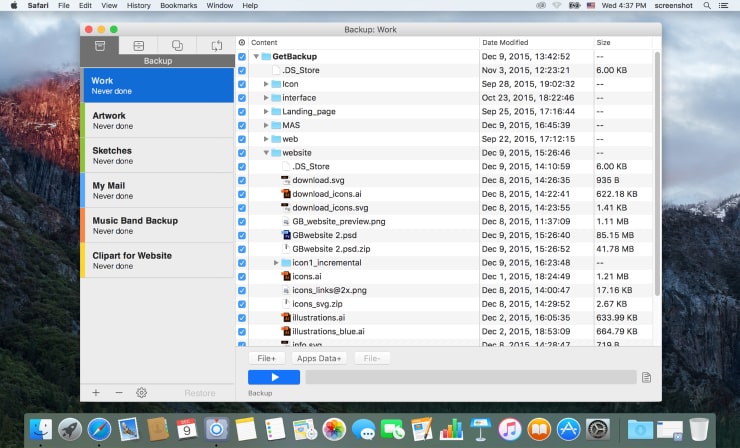Collapse the website folder

[266, 153]
